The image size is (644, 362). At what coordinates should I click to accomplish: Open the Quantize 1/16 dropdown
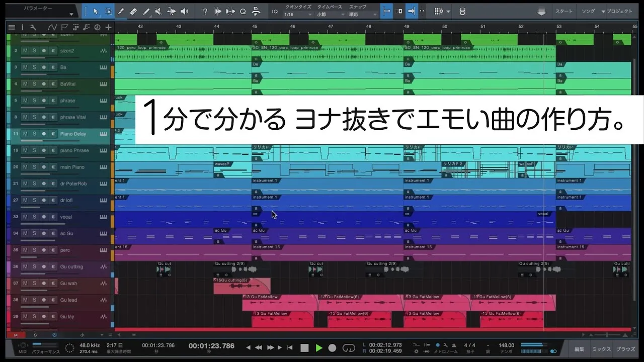click(x=298, y=15)
